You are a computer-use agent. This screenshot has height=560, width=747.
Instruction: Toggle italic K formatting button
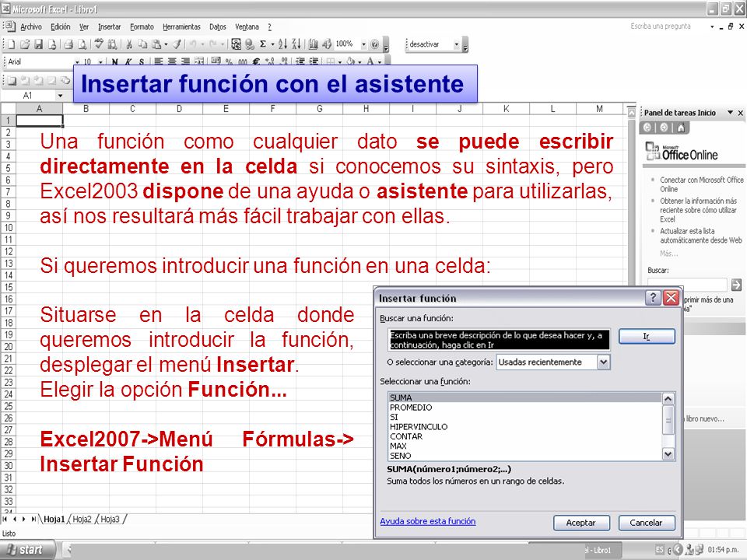(128, 62)
